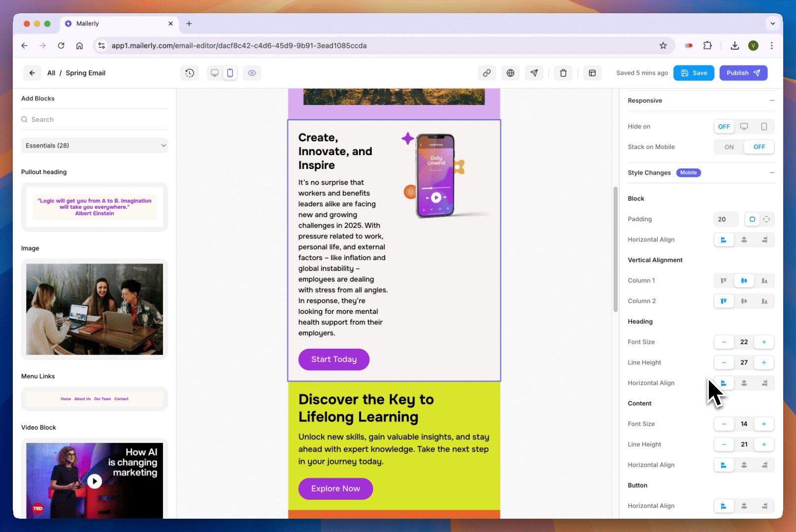
Task: Open the layout template icon
Action: pyautogui.click(x=592, y=73)
